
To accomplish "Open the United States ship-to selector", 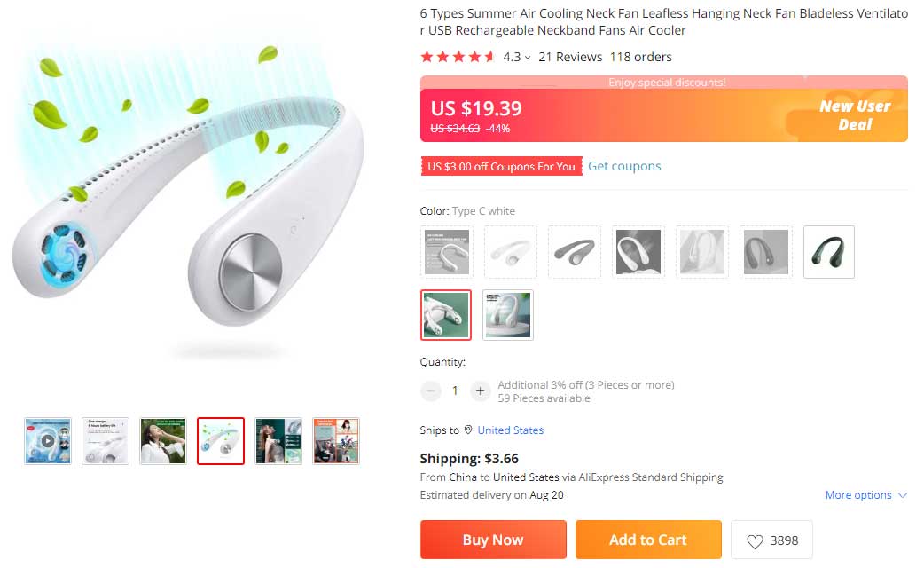I will point(510,430).
